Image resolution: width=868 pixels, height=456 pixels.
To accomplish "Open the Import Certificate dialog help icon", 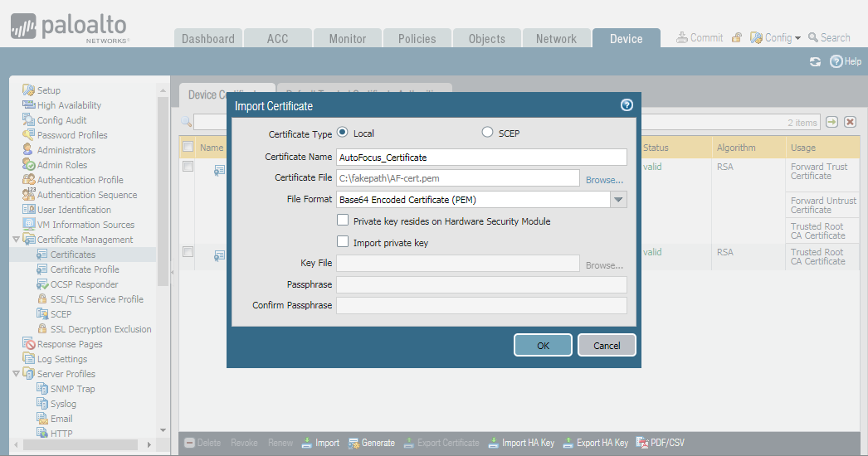I will pyautogui.click(x=627, y=105).
